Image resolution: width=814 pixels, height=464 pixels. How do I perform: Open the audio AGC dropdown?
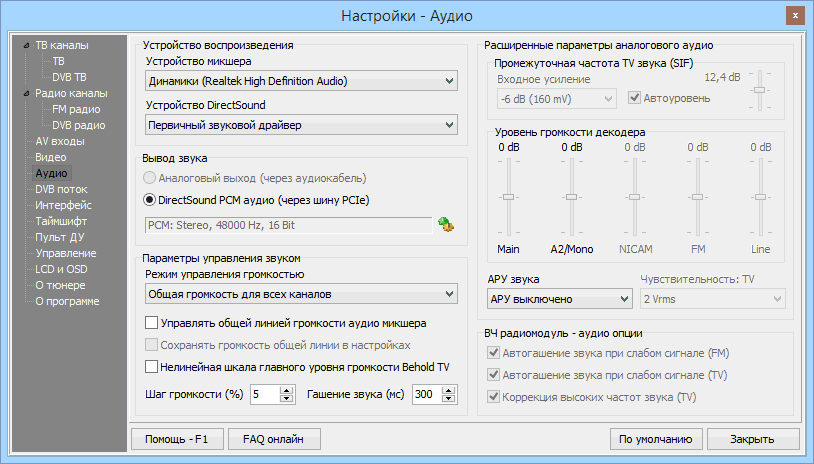(559, 299)
